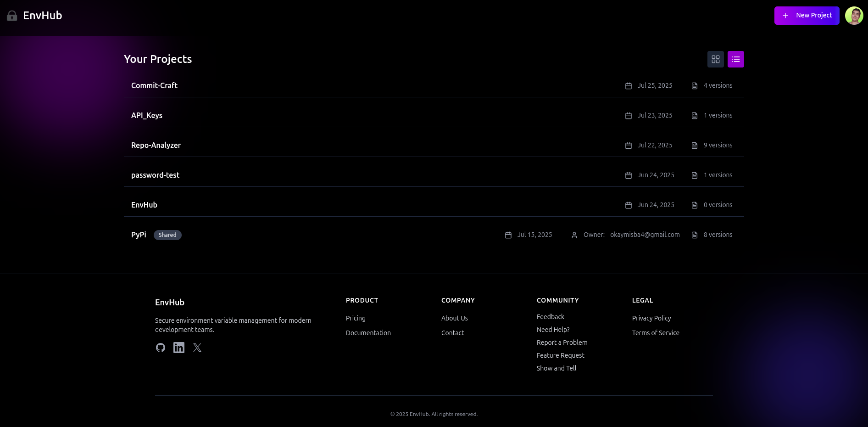The image size is (868, 427).
Task: Click the EnvHub header title text
Action: (43, 16)
